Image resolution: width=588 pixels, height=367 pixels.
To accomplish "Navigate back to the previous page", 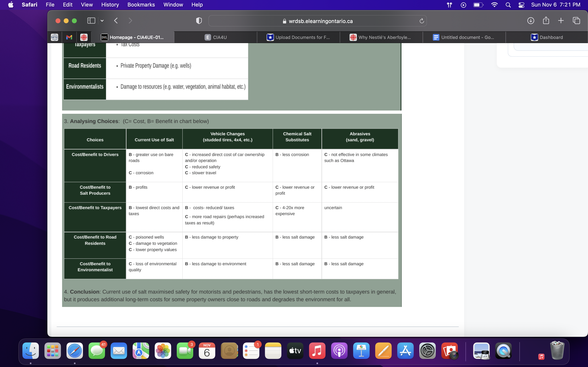I will (x=116, y=21).
